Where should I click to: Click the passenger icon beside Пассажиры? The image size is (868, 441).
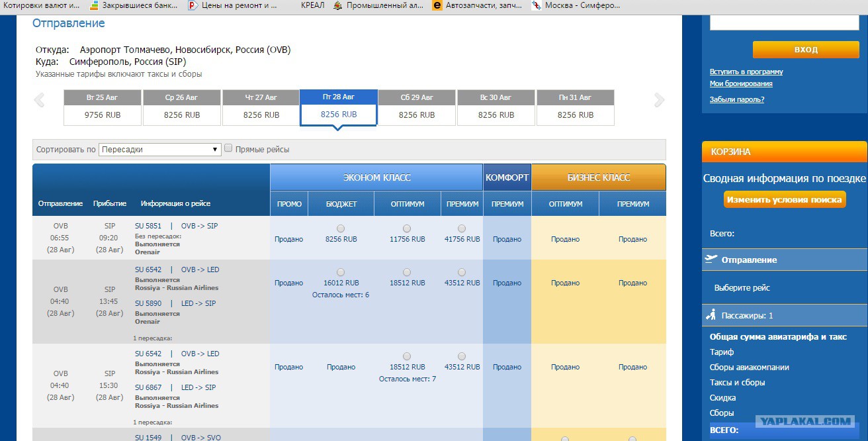point(711,315)
